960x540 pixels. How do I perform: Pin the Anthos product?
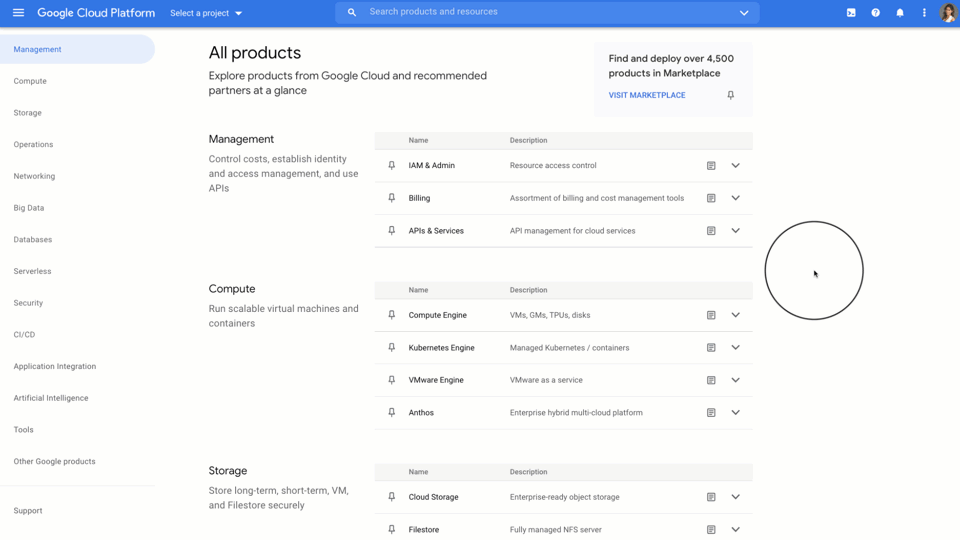click(x=392, y=413)
